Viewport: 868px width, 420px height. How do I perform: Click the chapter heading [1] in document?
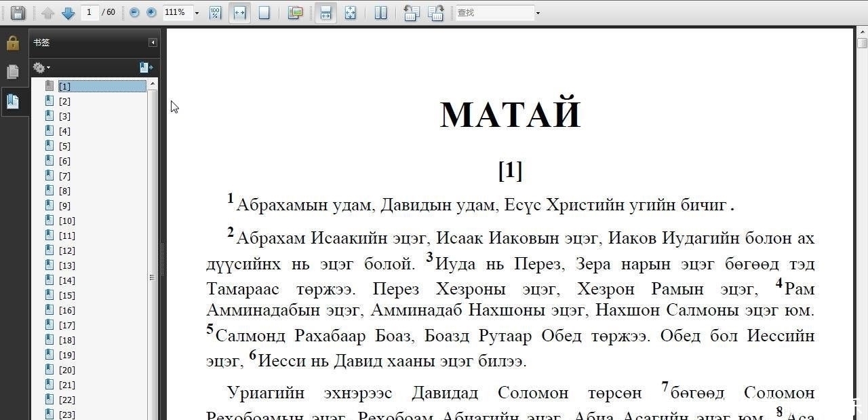click(x=510, y=170)
